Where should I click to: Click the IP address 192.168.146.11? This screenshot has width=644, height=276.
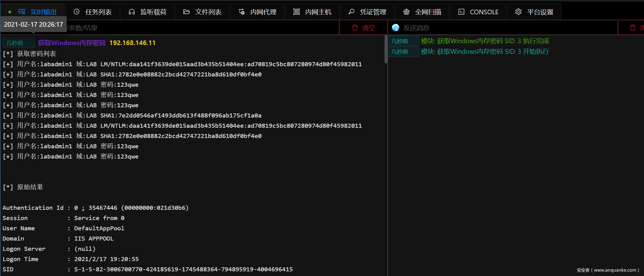[x=132, y=43]
